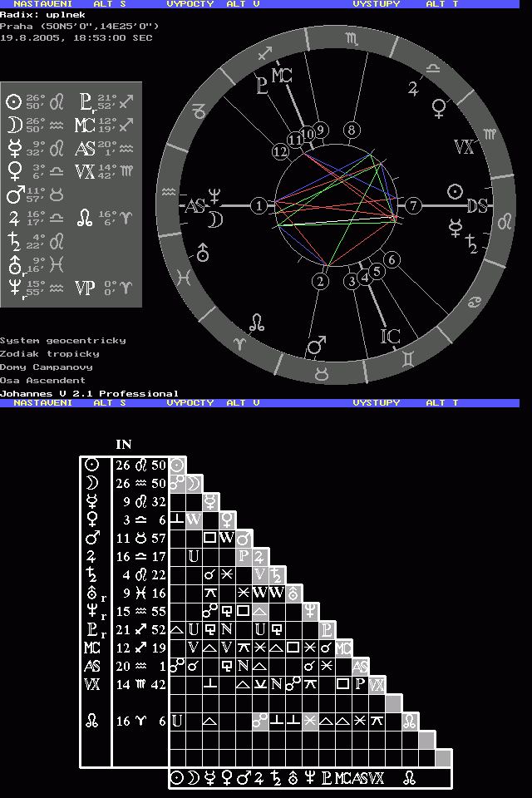
Task: Select the Jupiter glyph in the chart wheel
Action: pos(413,88)
